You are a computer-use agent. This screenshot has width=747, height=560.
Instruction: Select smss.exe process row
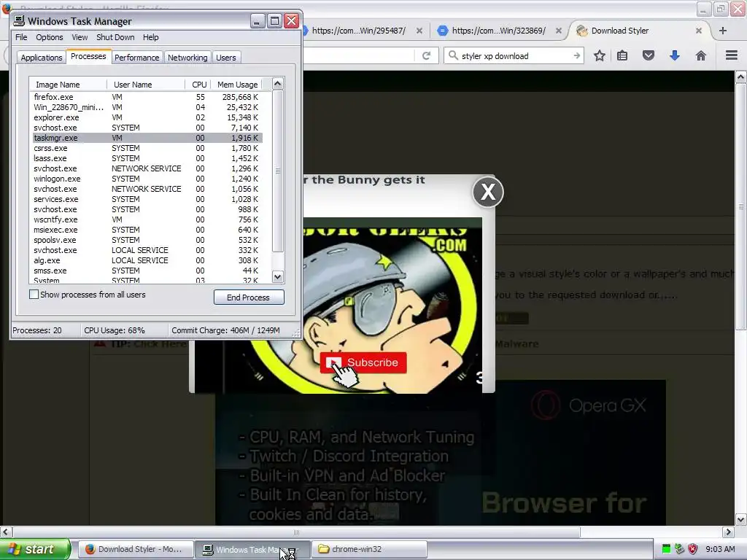tap(146, 271)
